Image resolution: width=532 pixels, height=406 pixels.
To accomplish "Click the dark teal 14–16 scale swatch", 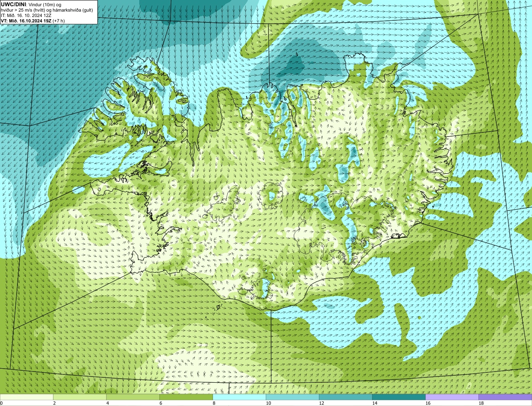I will click(399, 397).
